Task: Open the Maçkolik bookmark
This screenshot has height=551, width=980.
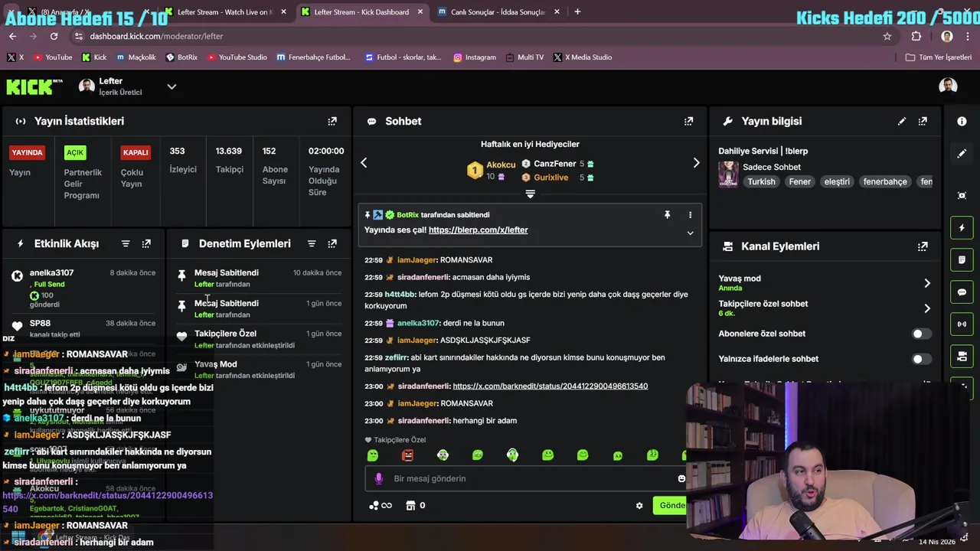Action: (136, 57)
